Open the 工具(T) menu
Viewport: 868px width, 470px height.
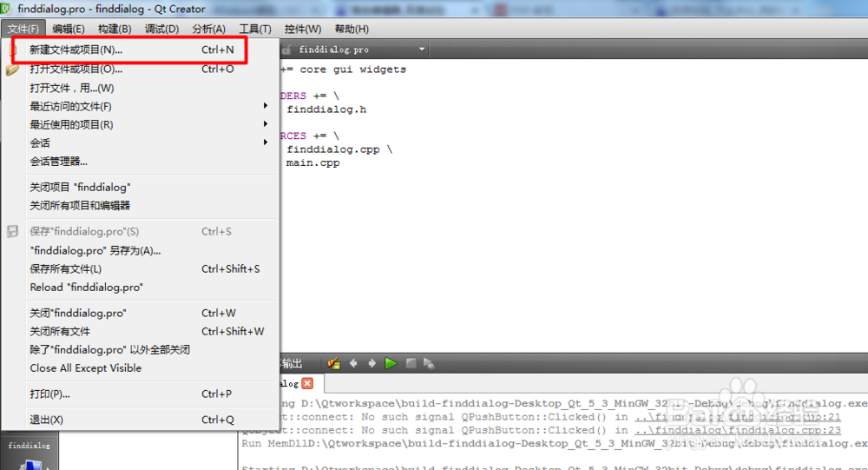pos(255,29)
